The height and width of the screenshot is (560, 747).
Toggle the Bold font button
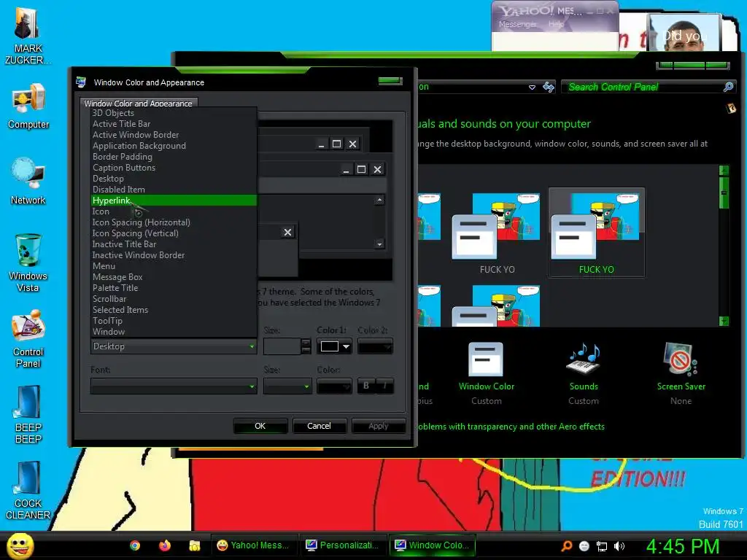pyautogui.click(x=366, y=386)
